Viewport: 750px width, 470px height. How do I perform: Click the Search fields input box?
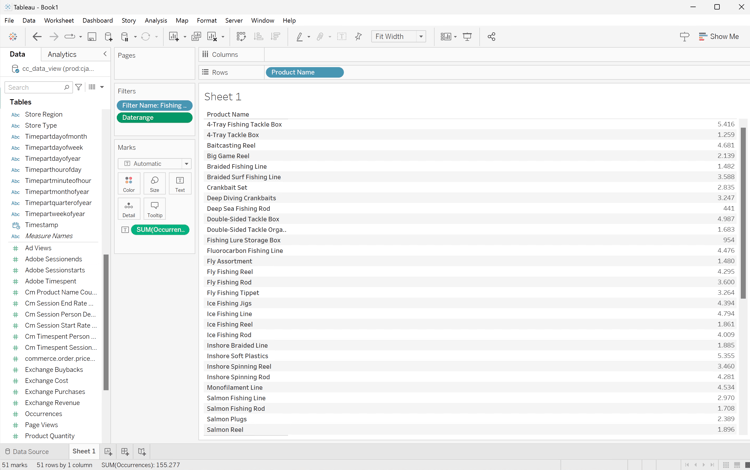tap(38, 87)
